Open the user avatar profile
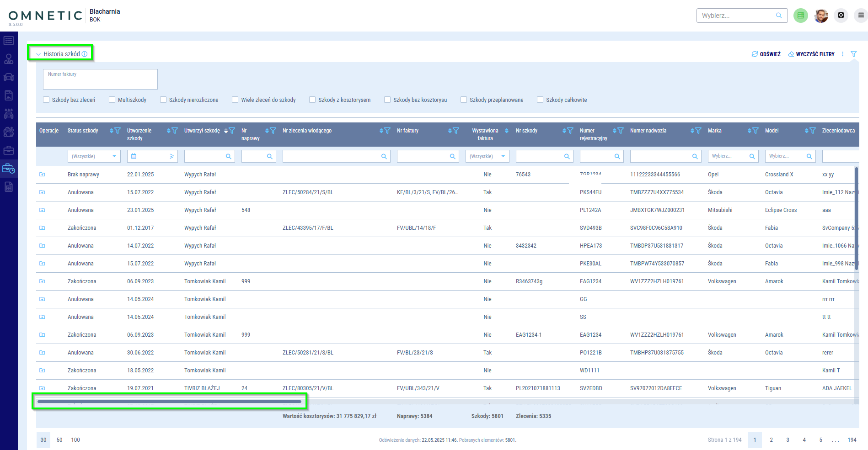868x450 pixels. tap(821, 16)
